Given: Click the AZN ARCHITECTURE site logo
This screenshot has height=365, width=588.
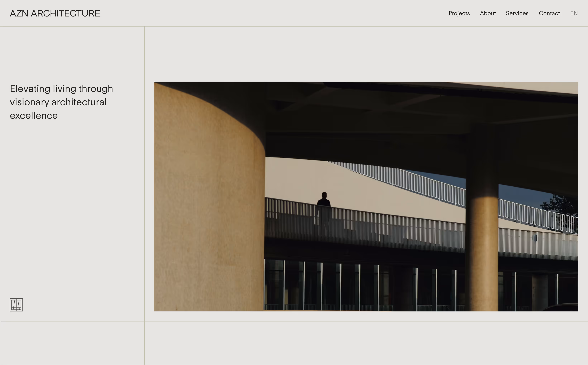Looking at the screenshot, I should pos(55,13).
